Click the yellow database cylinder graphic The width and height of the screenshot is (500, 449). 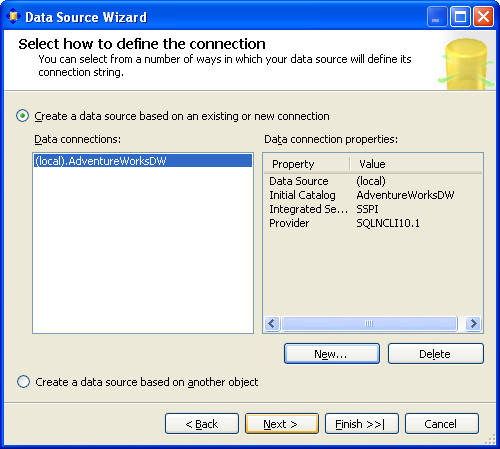(x=466, y=64)
